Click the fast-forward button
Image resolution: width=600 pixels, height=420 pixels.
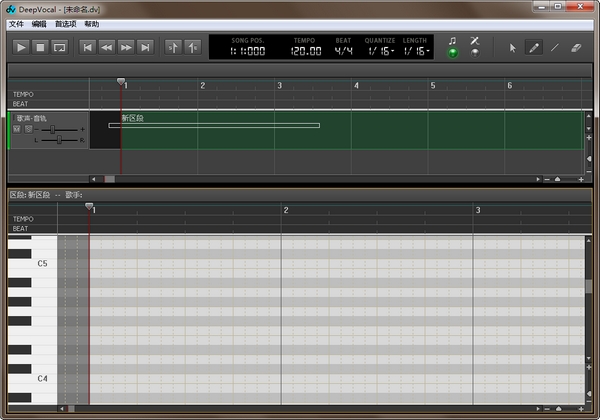click(x=126, y=47)
